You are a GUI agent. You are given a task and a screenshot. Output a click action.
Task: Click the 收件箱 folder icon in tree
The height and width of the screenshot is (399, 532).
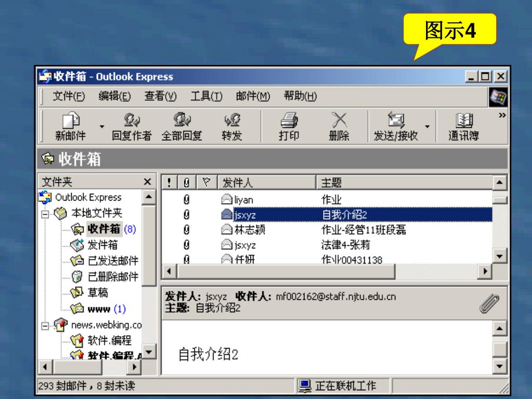coord(77,229)
